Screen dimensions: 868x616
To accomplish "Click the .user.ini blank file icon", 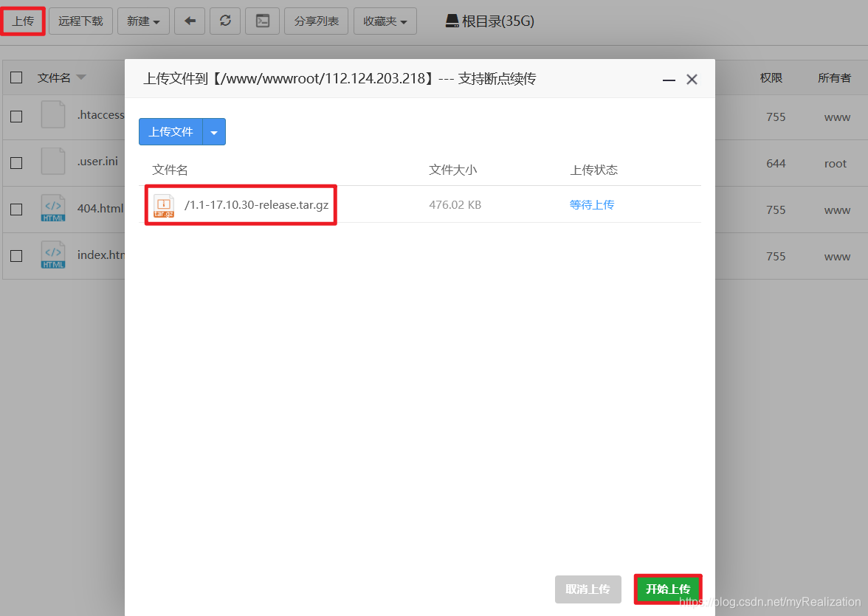I will pos(53,161).
